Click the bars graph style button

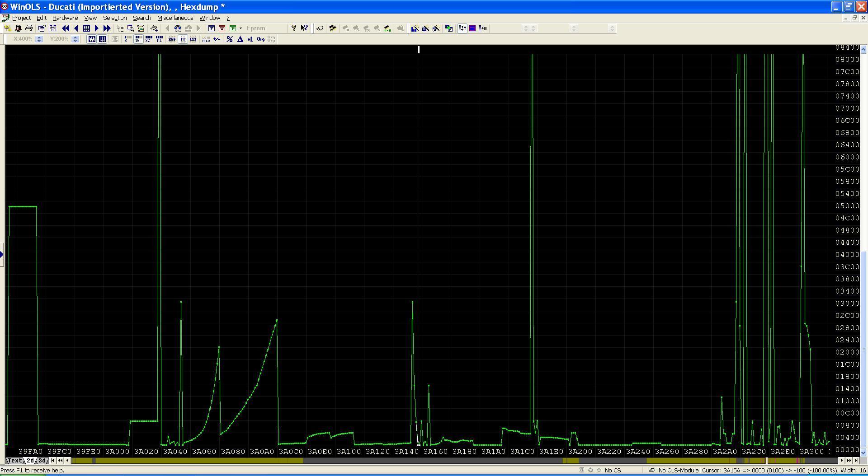tap(102, 39)
